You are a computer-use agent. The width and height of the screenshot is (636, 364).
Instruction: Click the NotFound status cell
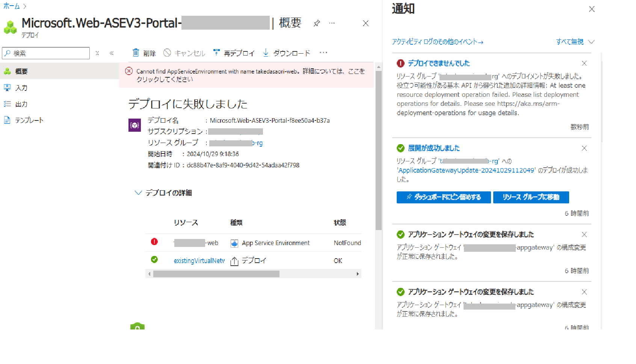pos(347,243)
